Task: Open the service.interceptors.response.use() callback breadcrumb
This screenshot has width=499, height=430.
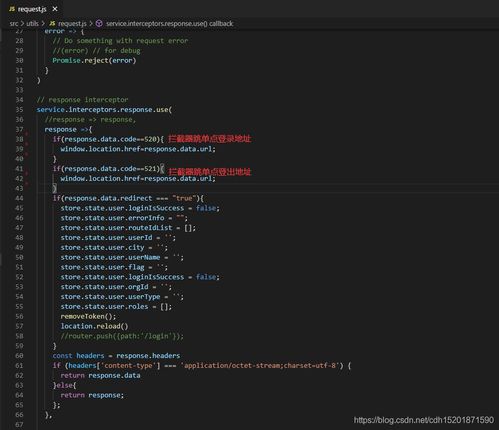Action: coord(169,24)
